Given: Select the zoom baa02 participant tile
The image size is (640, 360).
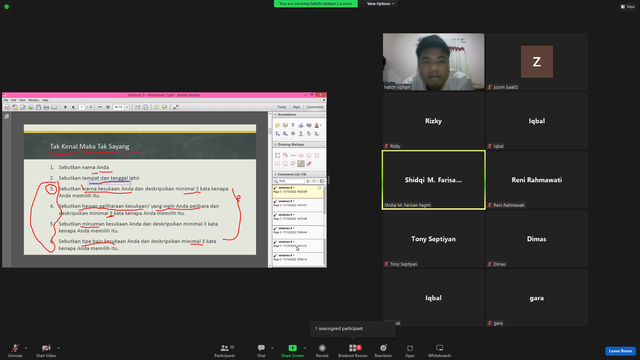Looking at the screenshot, I should (537, 62).
